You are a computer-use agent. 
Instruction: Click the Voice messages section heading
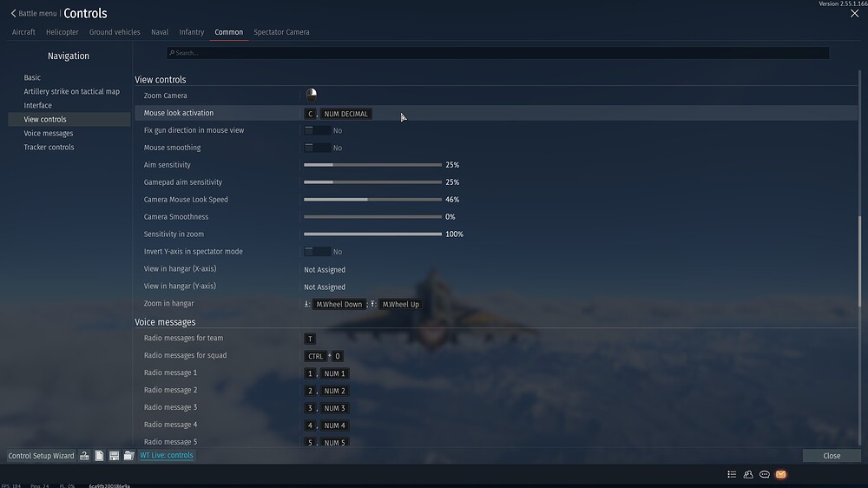click(x=165, y=322)
